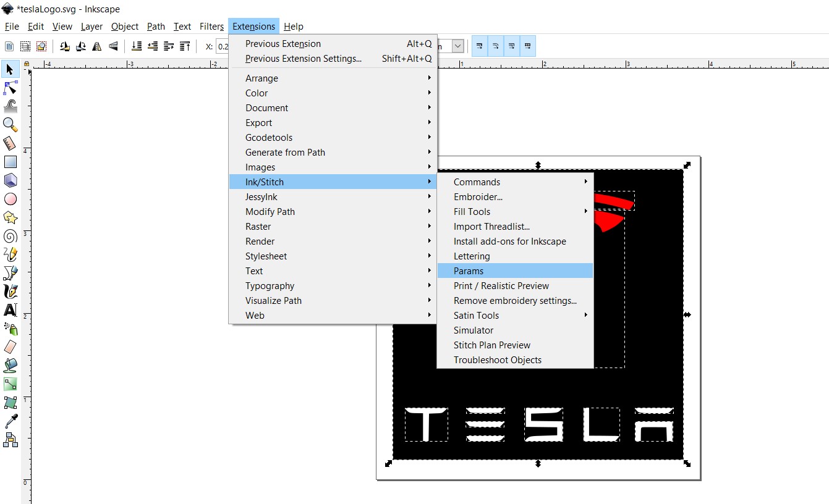This screenshot has width=829, height=504.
Task: Select the Text tool in the toolbox
Action: (x=10, y=310)
